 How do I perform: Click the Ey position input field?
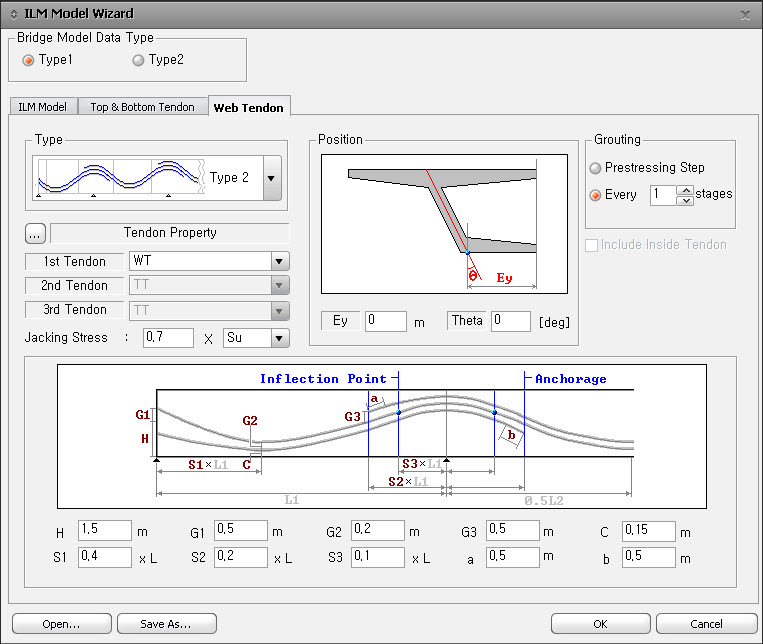click(385, 322)
